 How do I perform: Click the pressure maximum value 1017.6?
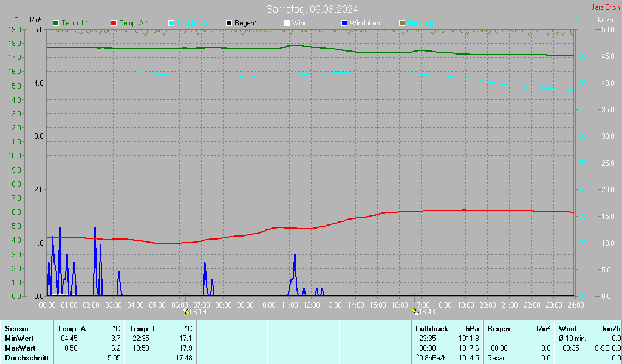click(x=469, y=348)
